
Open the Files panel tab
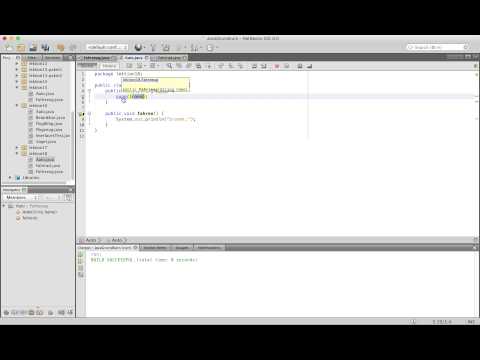32,58
